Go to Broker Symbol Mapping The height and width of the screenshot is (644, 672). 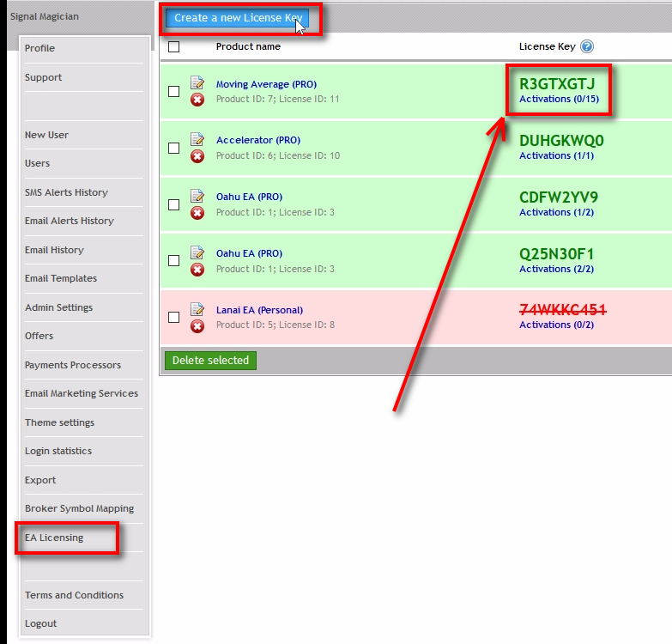(x=79, y=508)
